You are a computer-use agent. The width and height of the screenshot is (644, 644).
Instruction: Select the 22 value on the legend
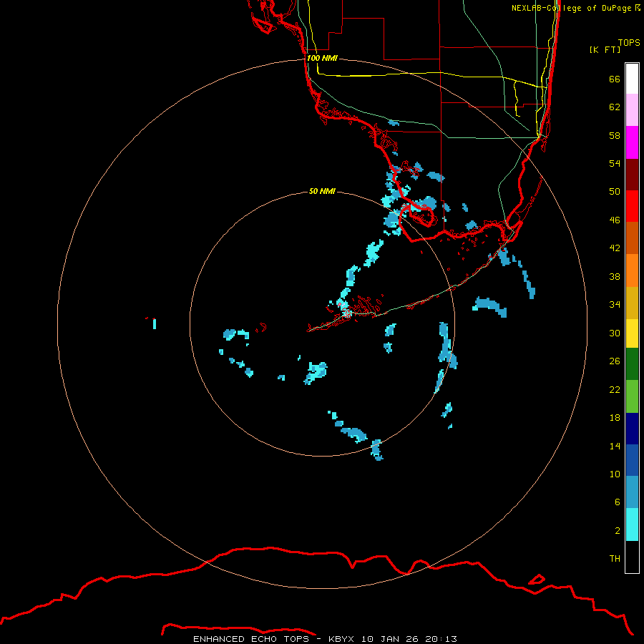point(615,389)
